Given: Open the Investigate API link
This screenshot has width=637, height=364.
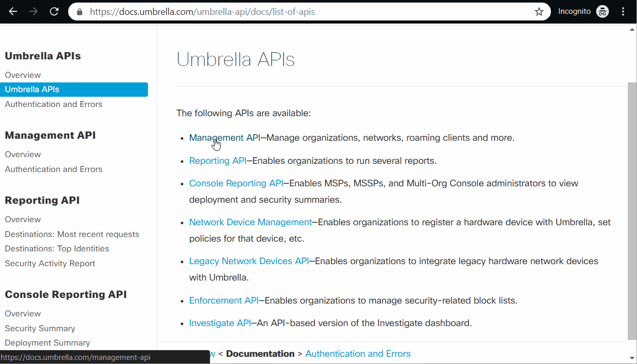Looking at the screenshot, I should point(220,323).
